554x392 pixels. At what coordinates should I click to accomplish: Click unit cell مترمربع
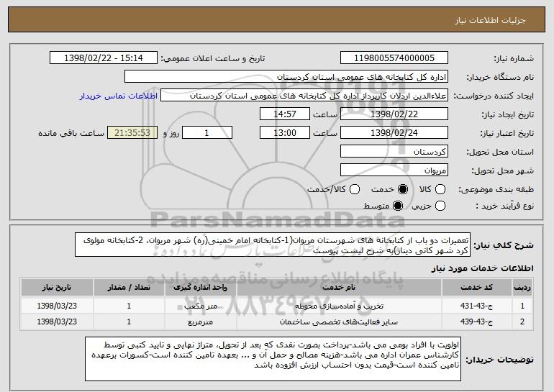[200, 322]
